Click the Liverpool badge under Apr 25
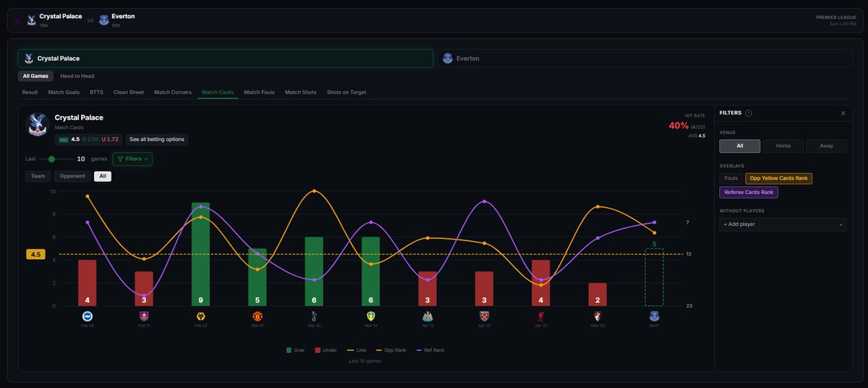Image resolution: width=868 pixels, height=388 pixels. click(x=540, y=316)
